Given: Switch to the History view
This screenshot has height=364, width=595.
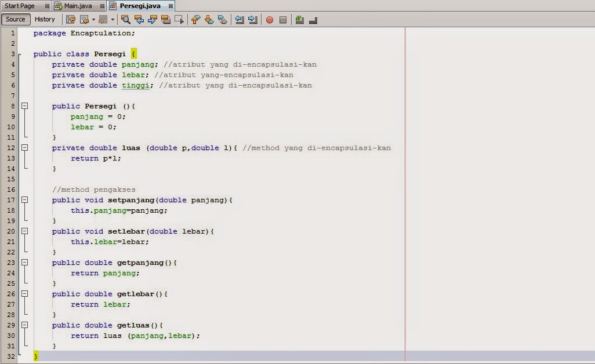Looking at the screenshot, I should (x=45, y=19).
